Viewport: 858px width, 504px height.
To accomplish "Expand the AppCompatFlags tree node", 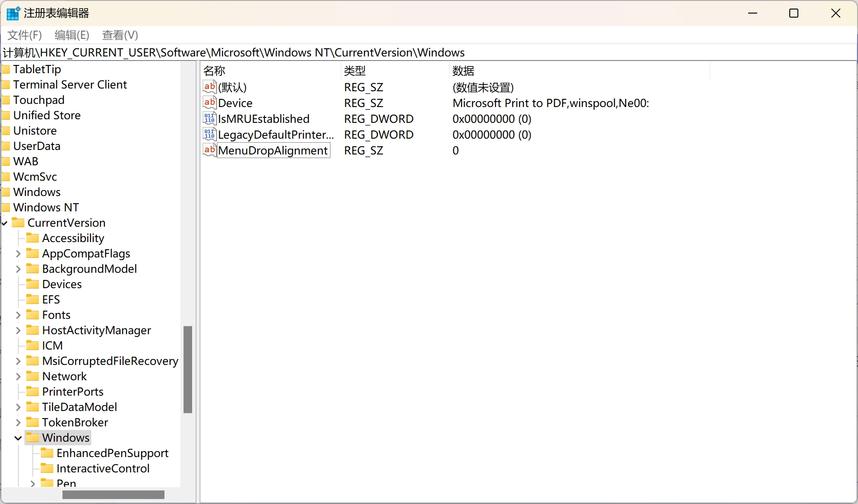I will point(18,254).
